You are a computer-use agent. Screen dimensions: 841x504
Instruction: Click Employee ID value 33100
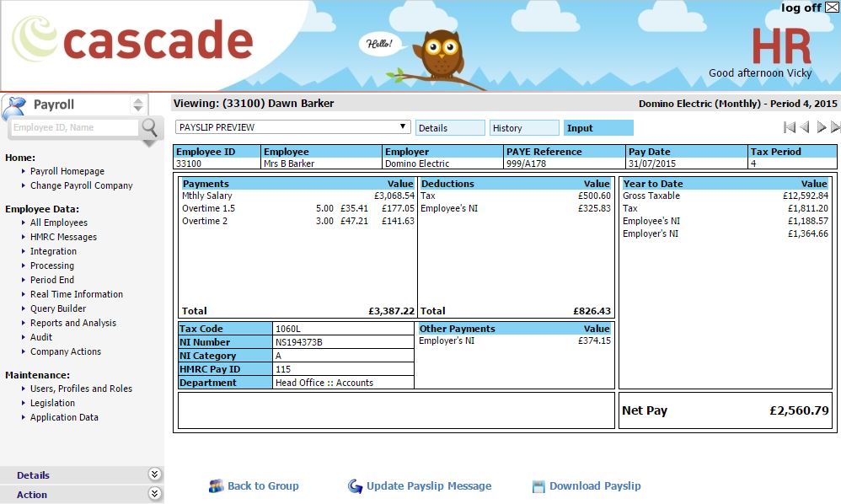(189, 164)
